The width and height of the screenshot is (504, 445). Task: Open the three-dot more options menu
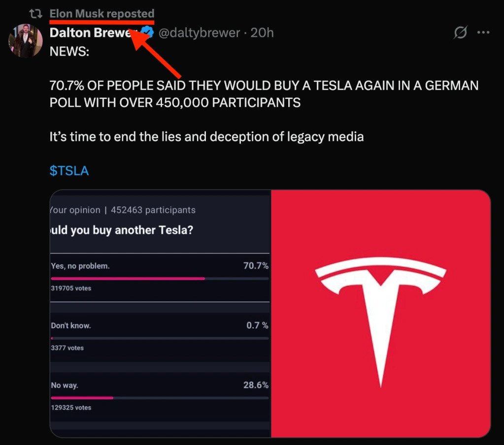tap(483, 33)
